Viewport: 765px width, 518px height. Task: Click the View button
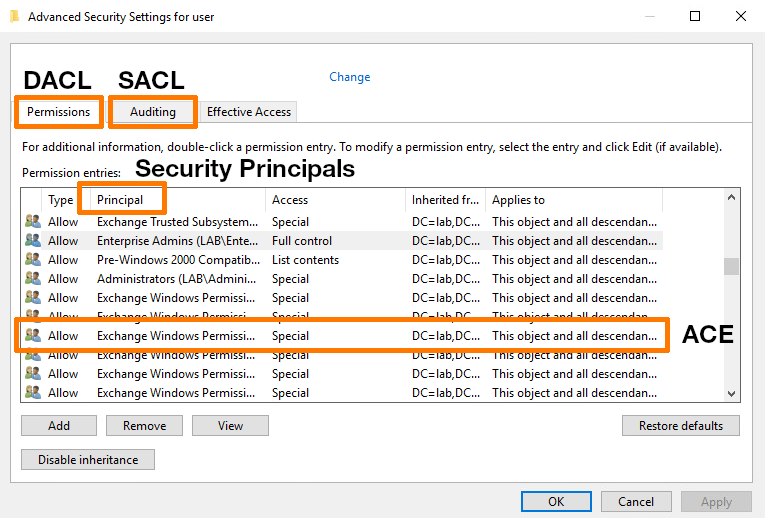click(x=230, y=426)
